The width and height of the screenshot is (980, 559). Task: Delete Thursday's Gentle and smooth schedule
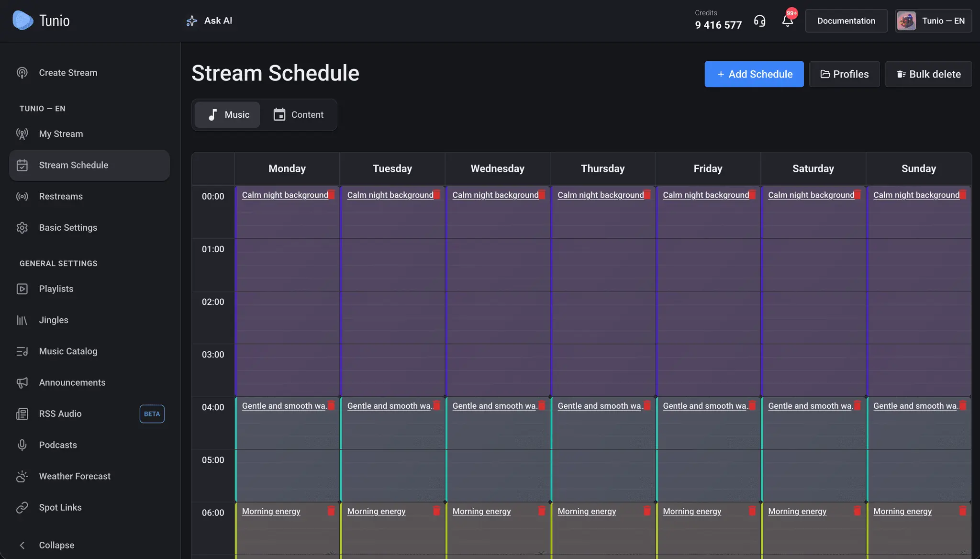[x=647, y=405]
